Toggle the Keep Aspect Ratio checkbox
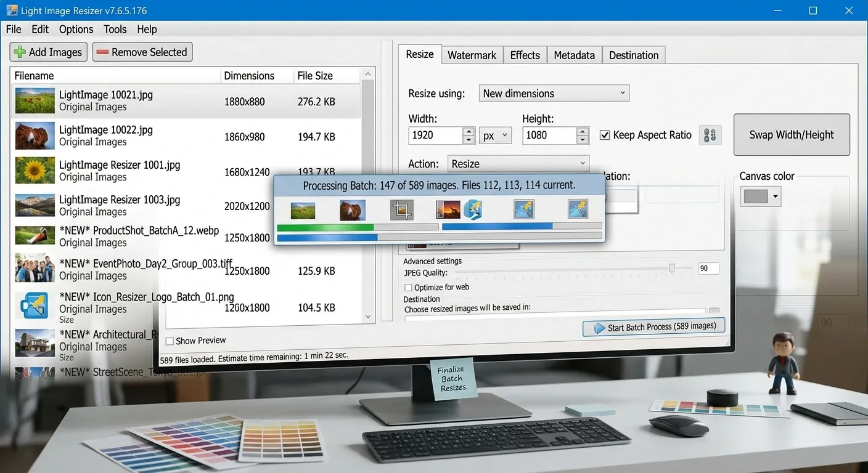 pos(605,135)
